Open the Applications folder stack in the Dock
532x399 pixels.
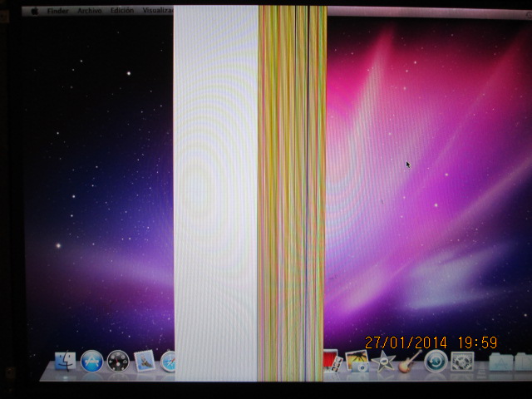pos(500,362)
